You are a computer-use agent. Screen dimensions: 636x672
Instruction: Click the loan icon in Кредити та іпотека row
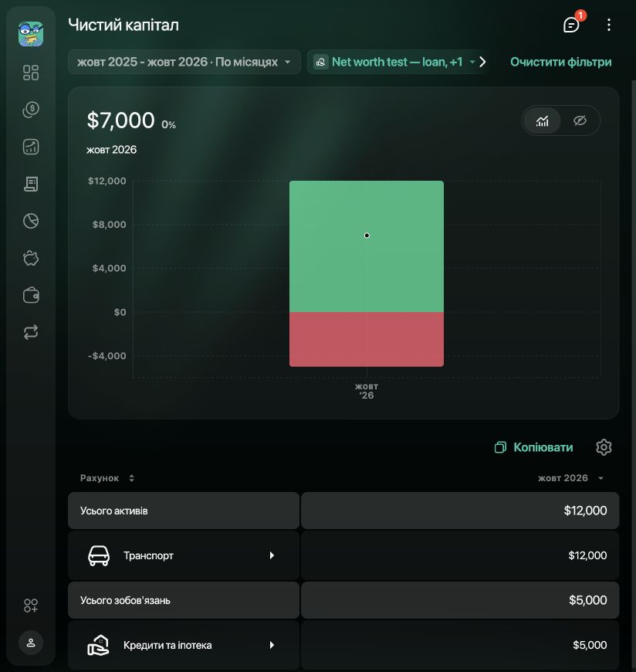coord(99,645)
